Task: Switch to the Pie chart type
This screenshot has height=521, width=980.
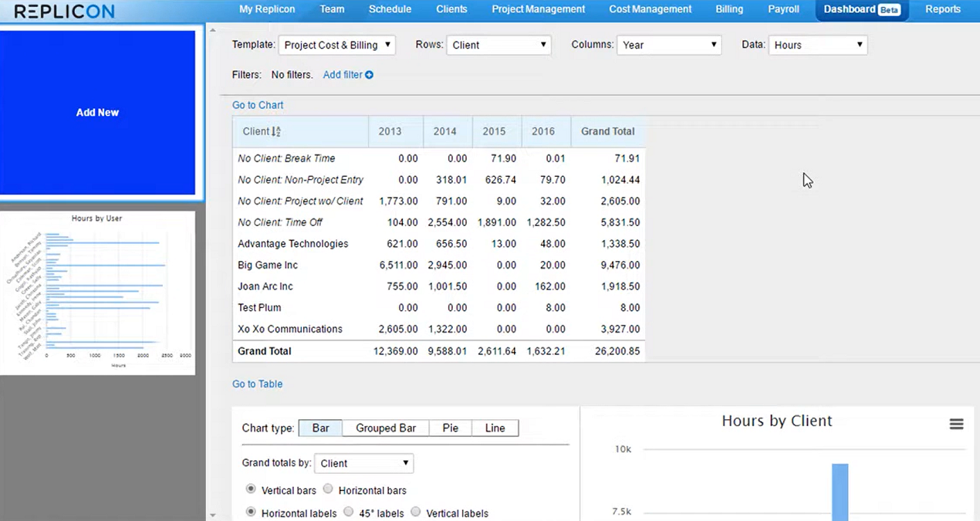Action: click(450, 428)
